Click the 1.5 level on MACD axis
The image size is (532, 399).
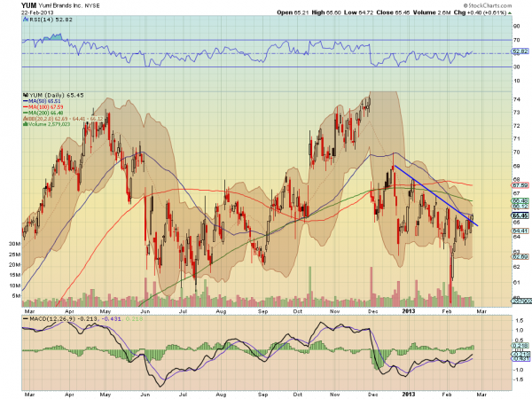coord(519,320)
